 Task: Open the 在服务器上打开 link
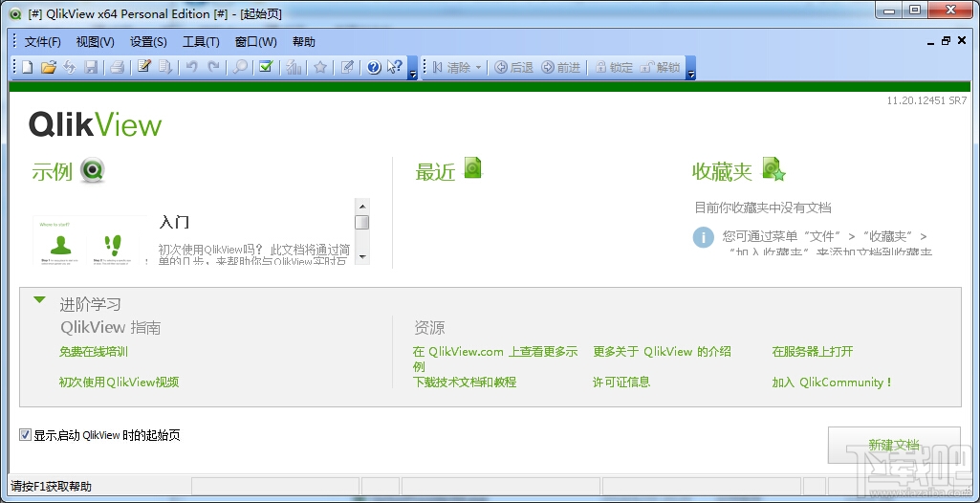pyautogui.click(x=813, y=351)
